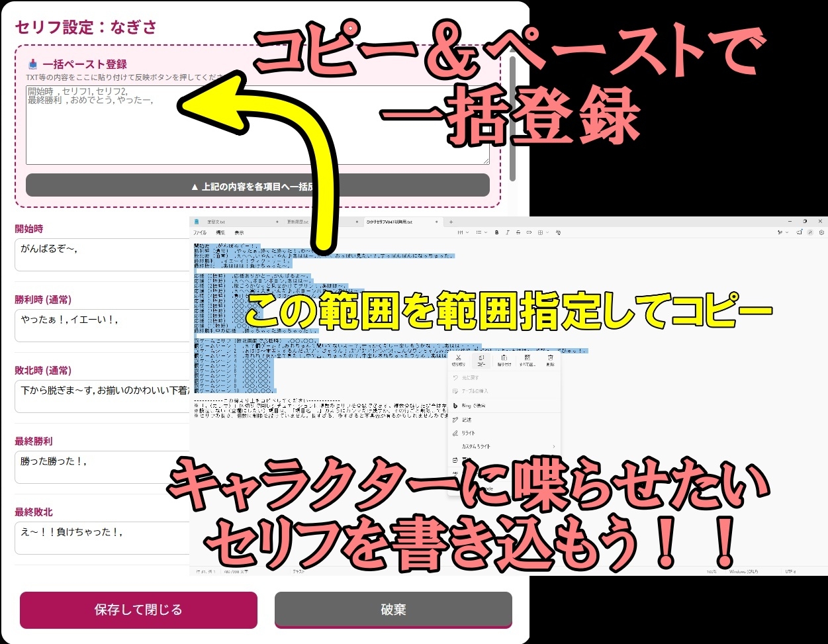Open 編集 menu in Notepad
The height and width of the screenshot is (644, 828).
(220, 233)
